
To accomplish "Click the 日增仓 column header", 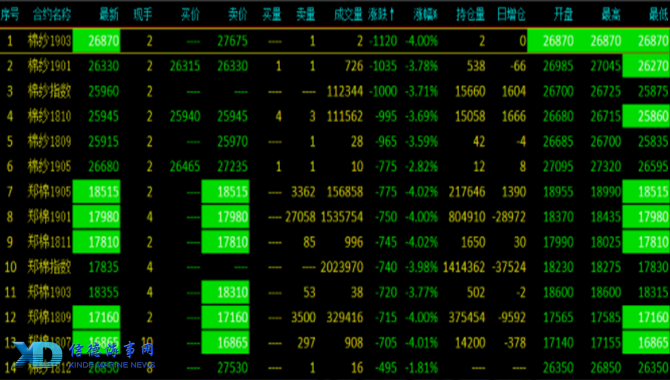I will pos(511,15).
